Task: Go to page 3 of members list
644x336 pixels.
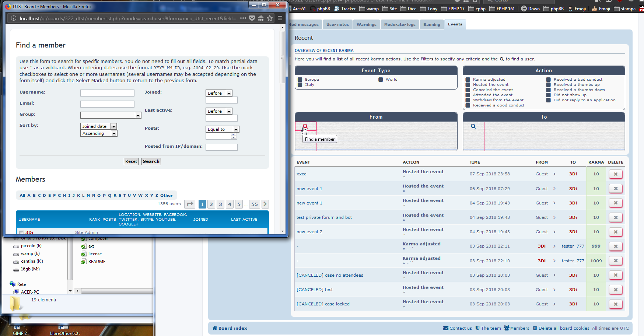Action: pos(220,204)
